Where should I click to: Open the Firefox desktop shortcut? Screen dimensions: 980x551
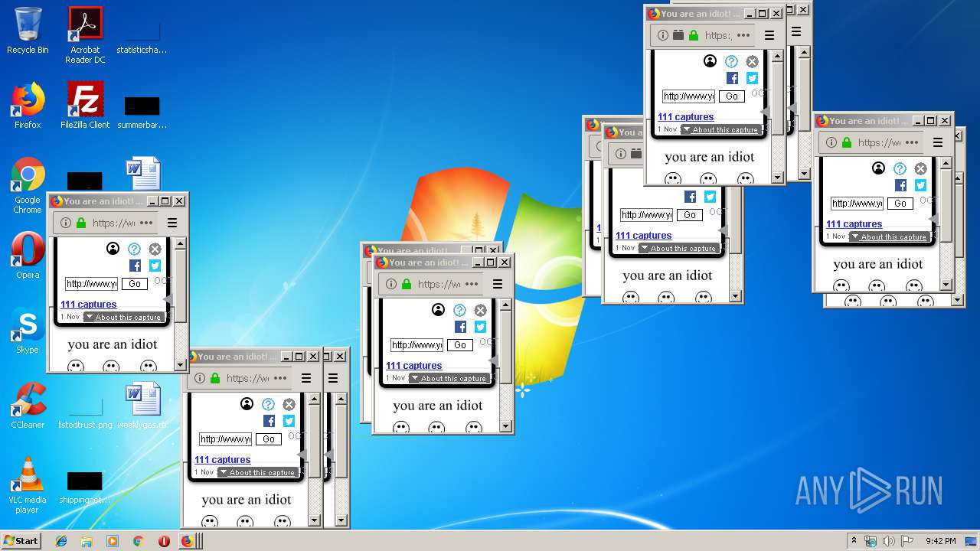(28, 106)
